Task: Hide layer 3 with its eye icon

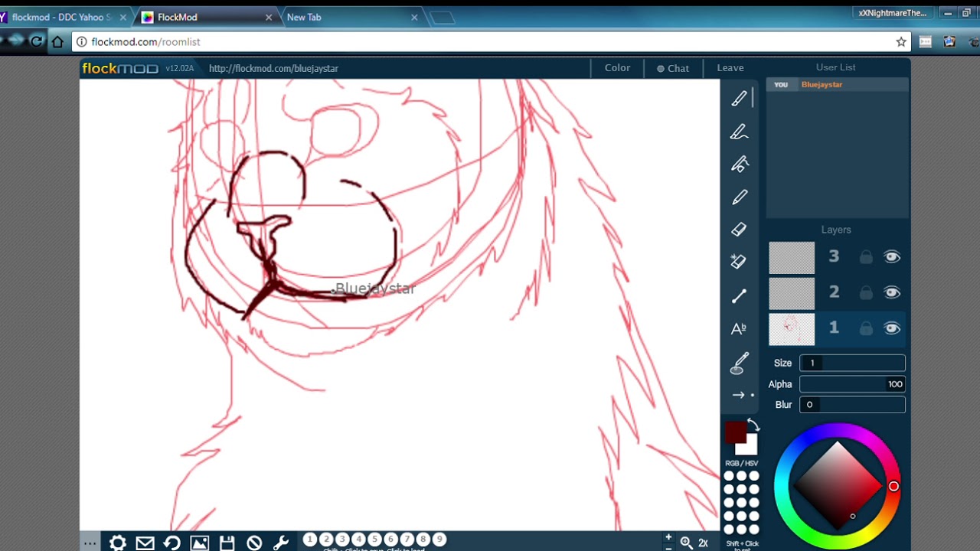Action: coord(892,257)
